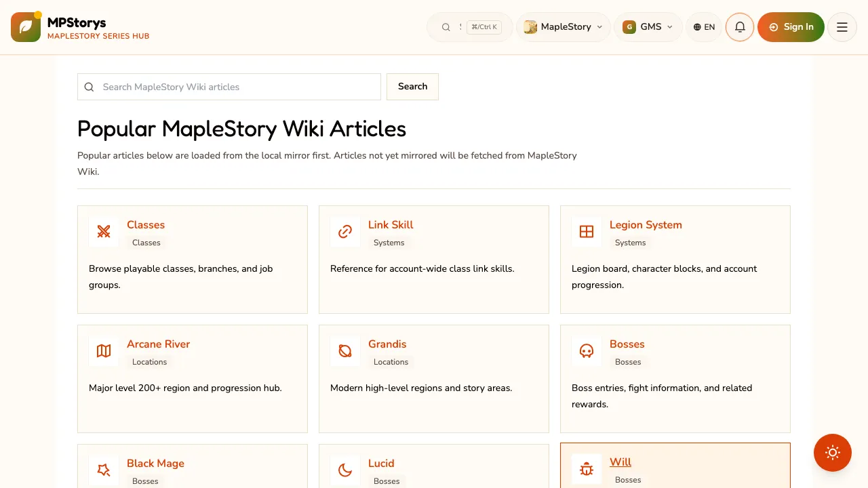
Task: Click the chain link Link Skill icon
Action: (345, 232)
